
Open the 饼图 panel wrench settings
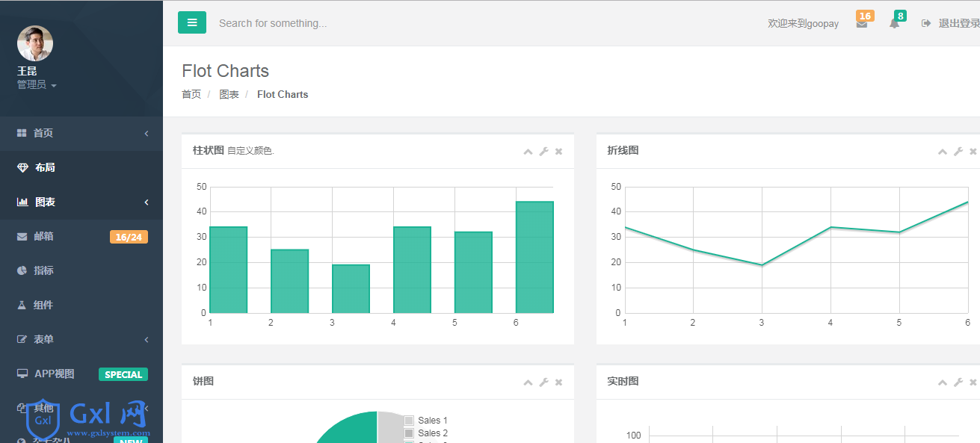click(x=544, y=382)
